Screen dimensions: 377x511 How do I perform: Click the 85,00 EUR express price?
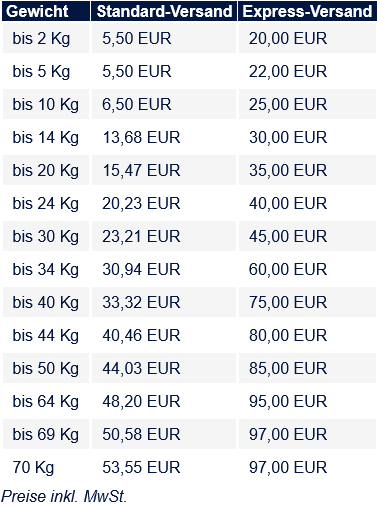[x=288, y=368]
